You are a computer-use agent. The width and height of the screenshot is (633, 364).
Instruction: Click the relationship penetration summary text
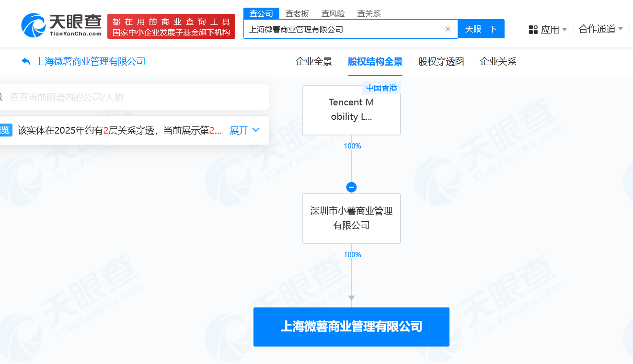(x=120, y=130)
